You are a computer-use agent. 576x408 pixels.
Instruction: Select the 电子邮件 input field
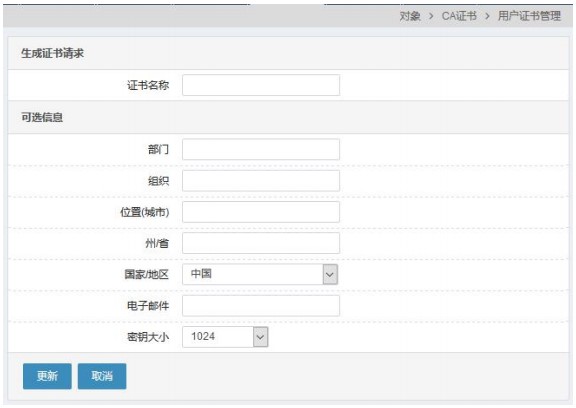[x=261, y=306]
